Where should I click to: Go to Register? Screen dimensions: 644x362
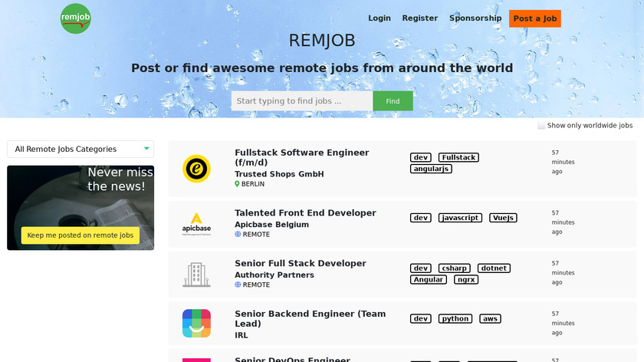click(420, 18)
